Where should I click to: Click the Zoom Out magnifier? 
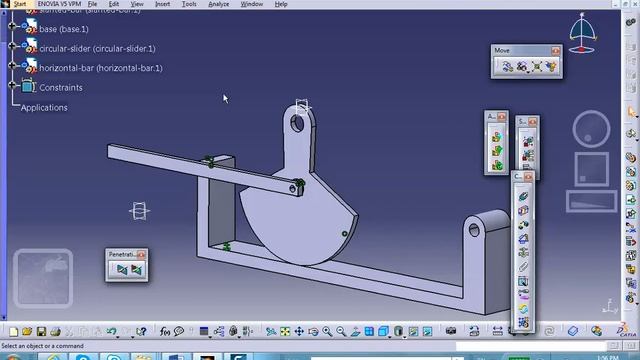[x=341, y=331]
